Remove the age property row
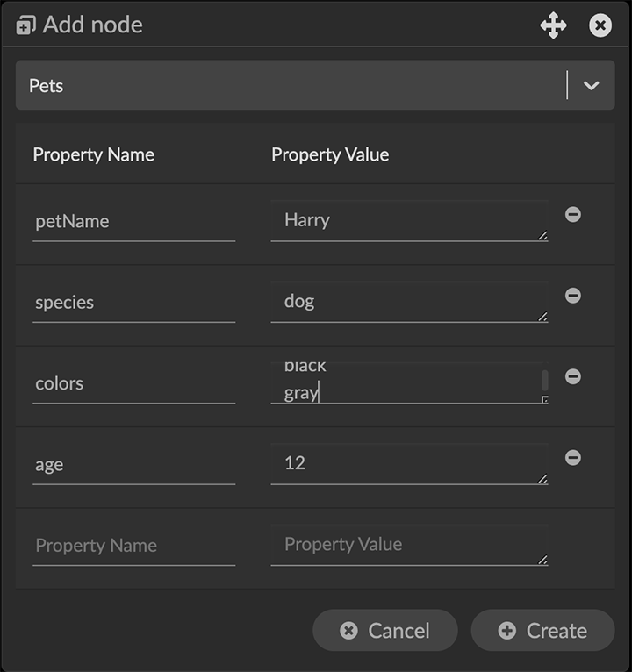Viewport: 632px width, 672px height. [573, 457]
